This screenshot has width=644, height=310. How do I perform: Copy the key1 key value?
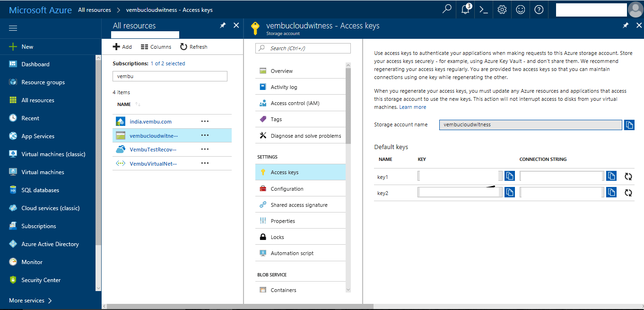(510, 177)
